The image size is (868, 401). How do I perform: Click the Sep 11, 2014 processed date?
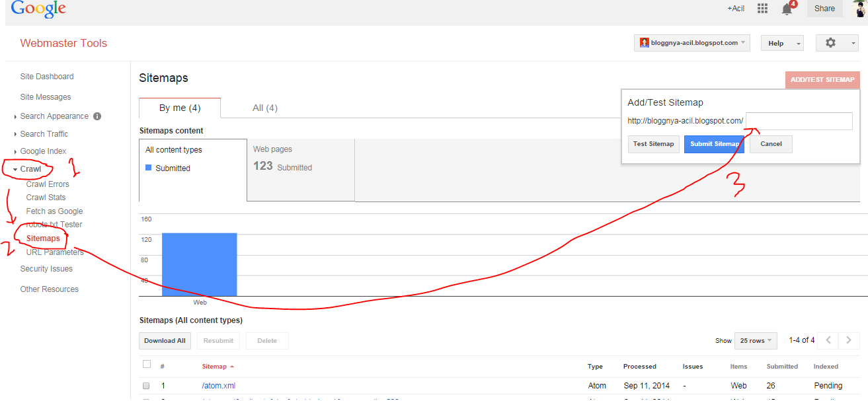(647, 386)
